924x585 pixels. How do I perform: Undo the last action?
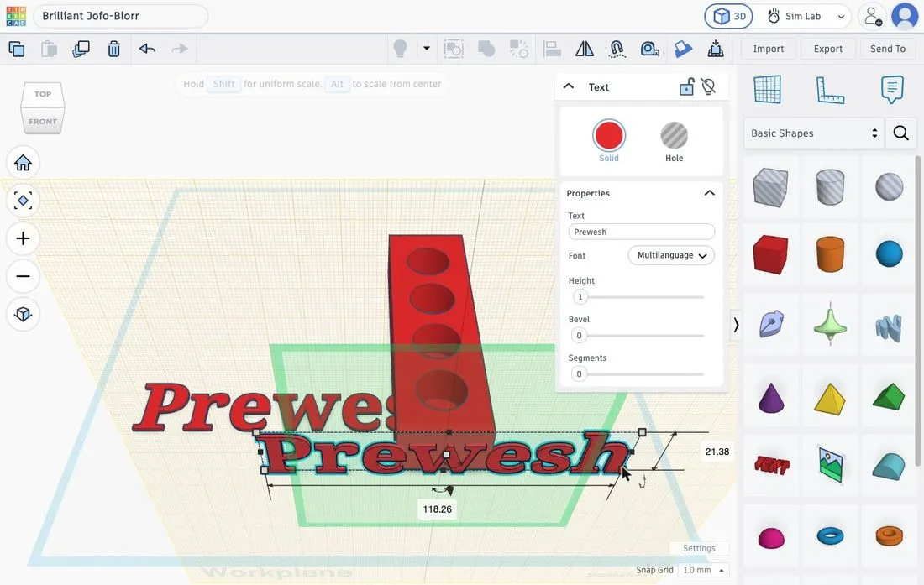pos(147,49)
